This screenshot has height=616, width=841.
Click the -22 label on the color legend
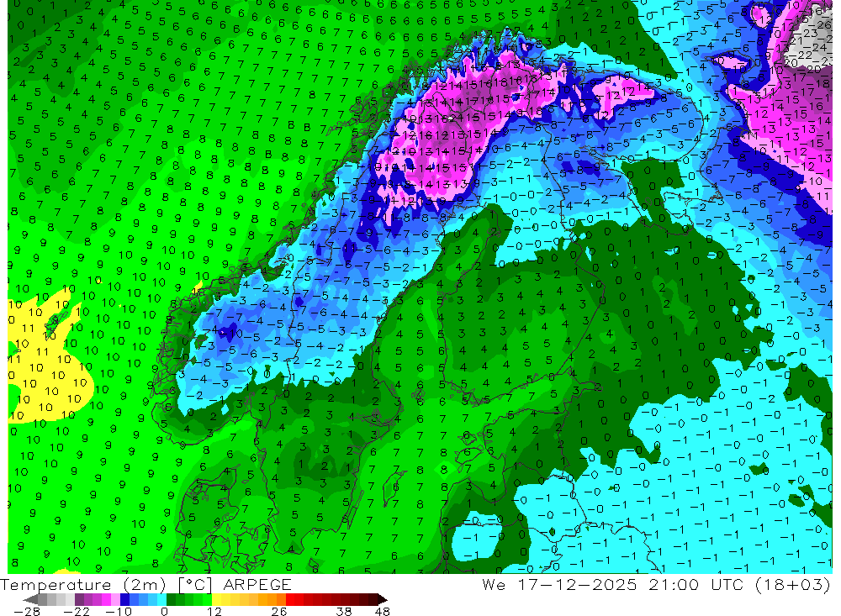77,612
